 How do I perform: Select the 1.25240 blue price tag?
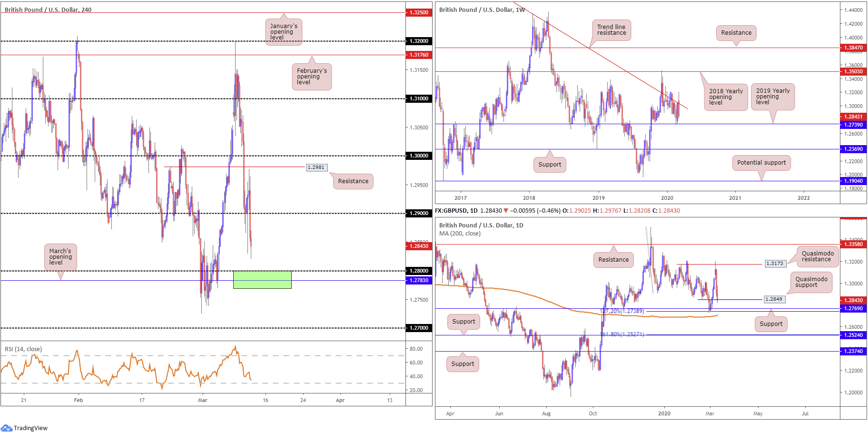853,335
